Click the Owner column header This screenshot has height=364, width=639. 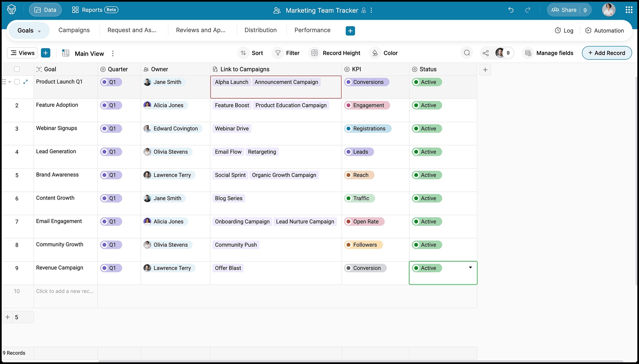click(x=175, y=69)
